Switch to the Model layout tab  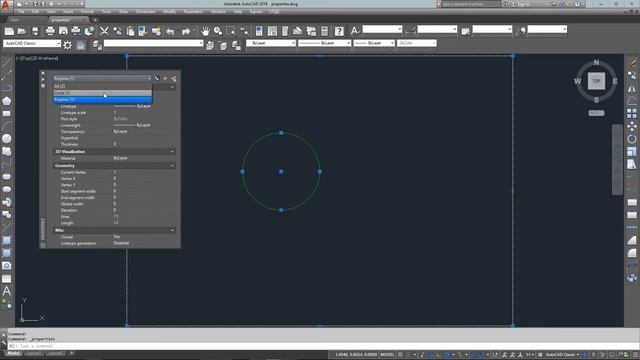point(13,353)
